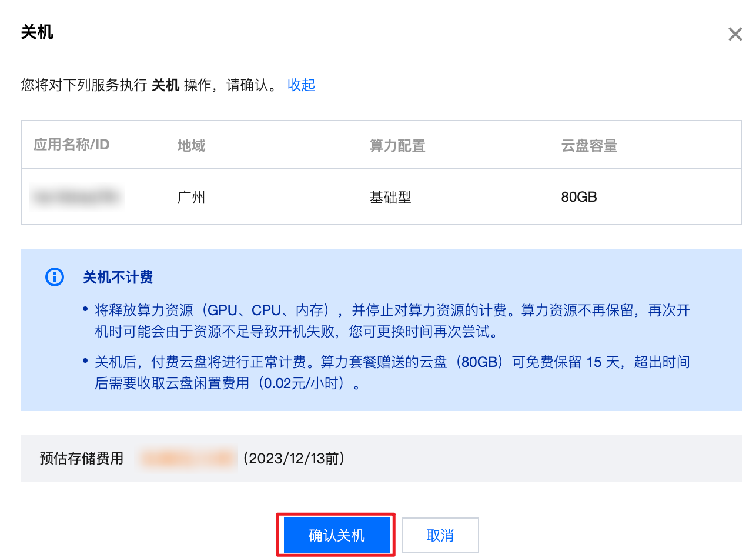Click the 确认关机 confirm shutdown button
756x558 pixels.
coord(337,535)
